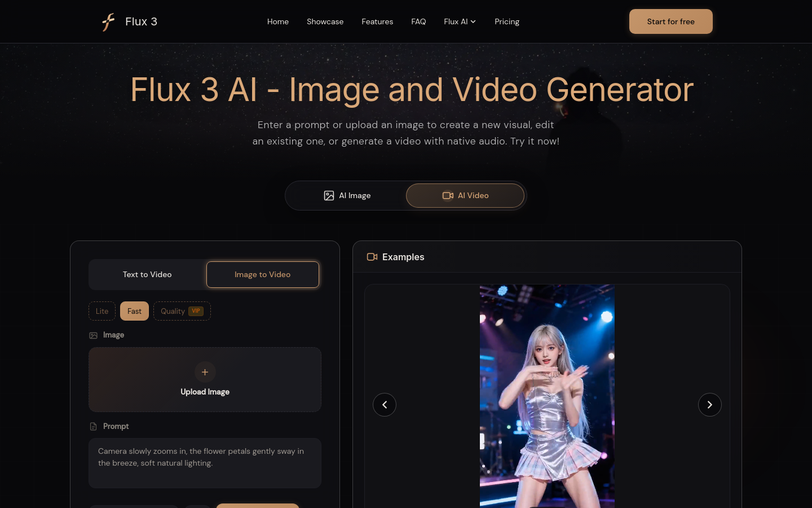Image resolution: width=812 pixels, height=508 pixels.
Task: Show the next example video
Action: click(710, 405)
